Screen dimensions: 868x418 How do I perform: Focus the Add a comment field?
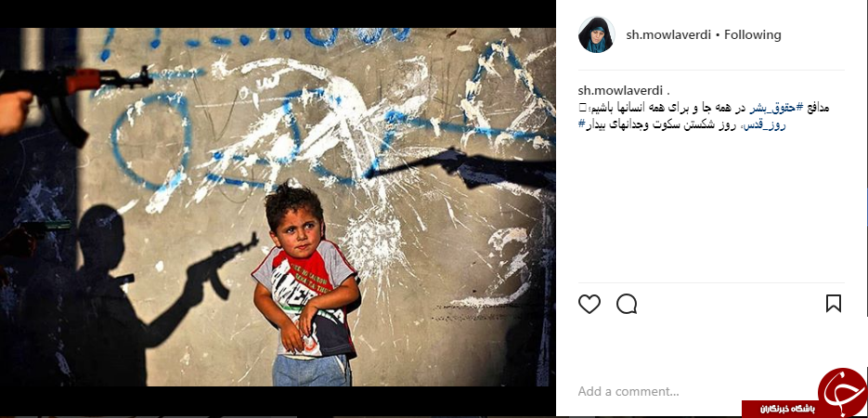pos(628,391)
